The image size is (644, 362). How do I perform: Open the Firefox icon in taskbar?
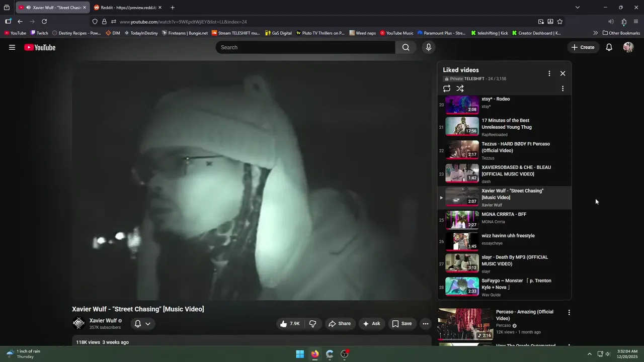[x=315, y=354]
